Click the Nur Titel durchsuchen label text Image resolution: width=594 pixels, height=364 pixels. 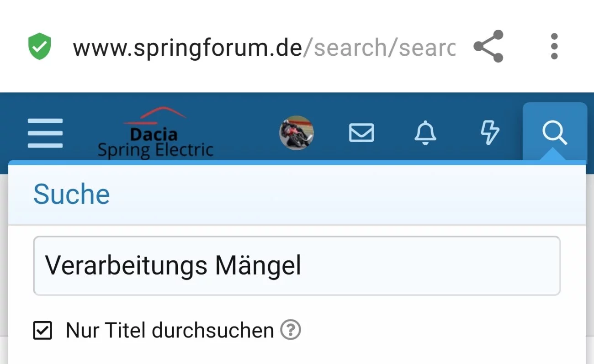[x=170, y=331]
